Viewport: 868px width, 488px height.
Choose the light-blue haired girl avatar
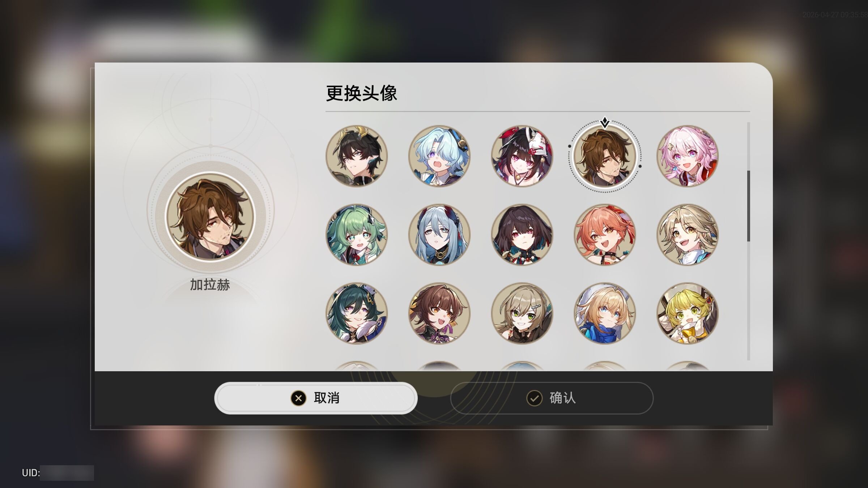pyautogui.click(x=439, y=156)
